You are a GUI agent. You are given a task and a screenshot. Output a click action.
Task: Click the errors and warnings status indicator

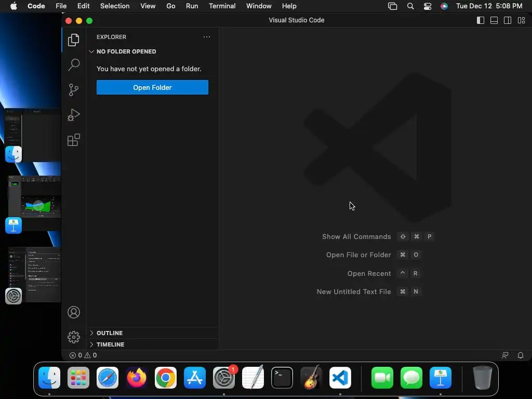click(x=83, y=355)
